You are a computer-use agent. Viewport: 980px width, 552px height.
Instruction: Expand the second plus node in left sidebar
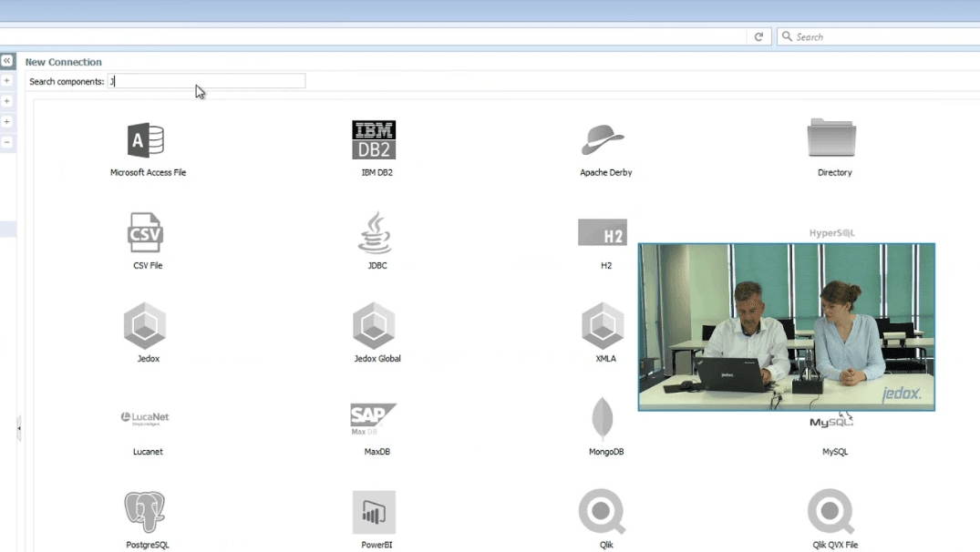(x=7, y=100)
